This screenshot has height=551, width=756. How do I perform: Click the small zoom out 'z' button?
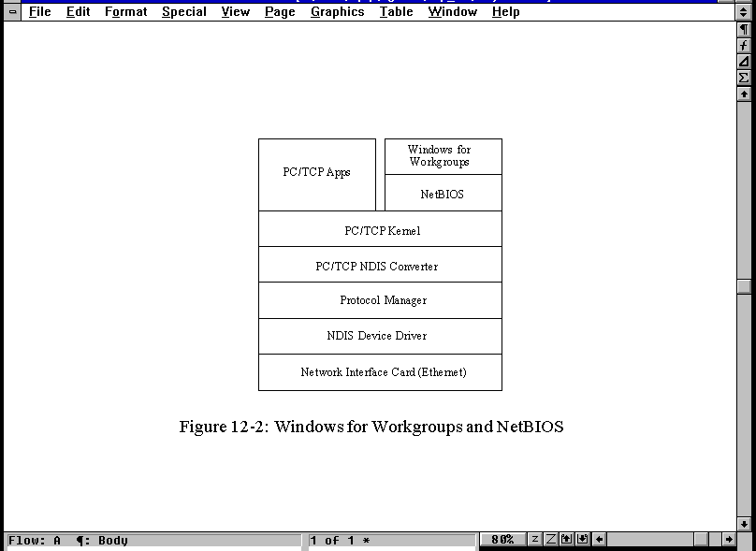[535, 540]
